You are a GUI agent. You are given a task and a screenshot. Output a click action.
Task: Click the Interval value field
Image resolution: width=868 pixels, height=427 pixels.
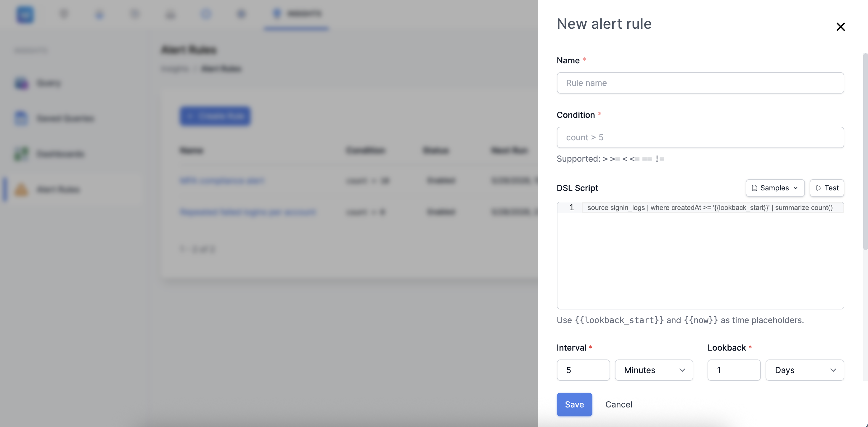coord(583,370)
